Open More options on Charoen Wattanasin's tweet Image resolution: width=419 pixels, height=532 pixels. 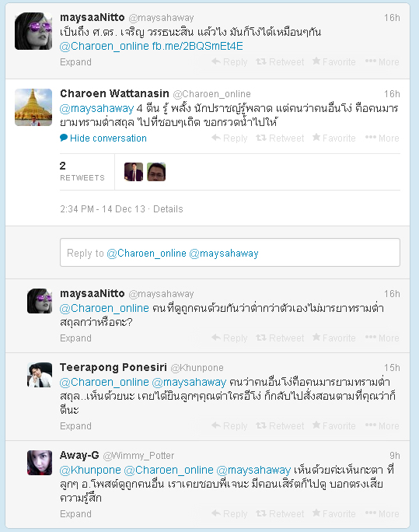click(382, 138)
